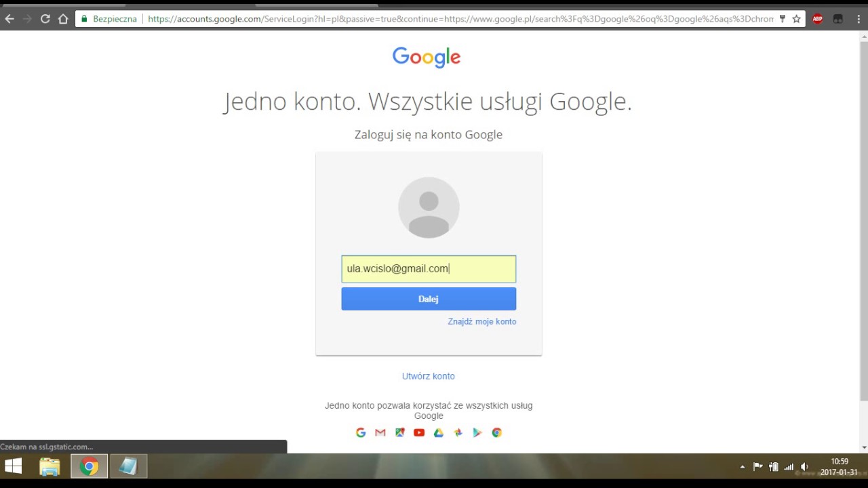Click the Google Photos pinwheel icon
The image size is (868, 488).
[x=458, y=432]
